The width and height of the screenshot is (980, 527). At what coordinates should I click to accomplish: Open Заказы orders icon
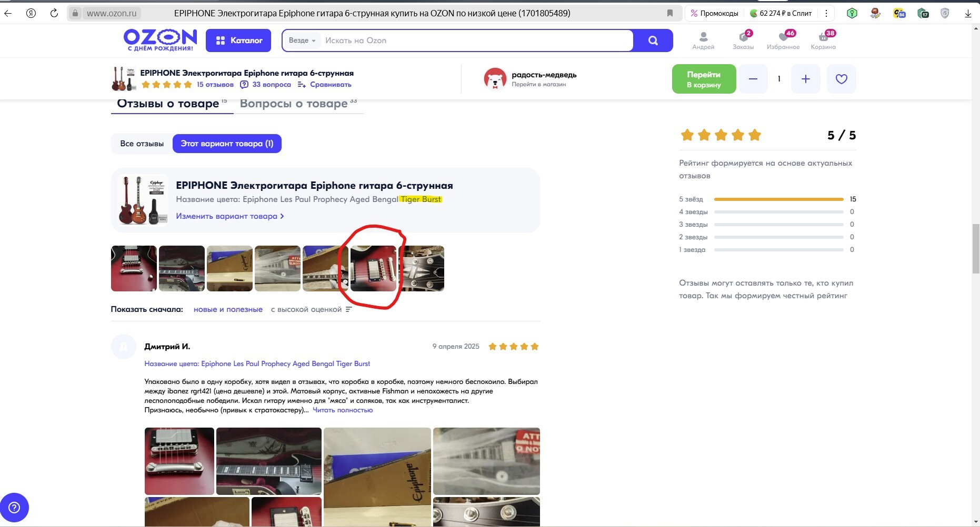click(743, 40)
